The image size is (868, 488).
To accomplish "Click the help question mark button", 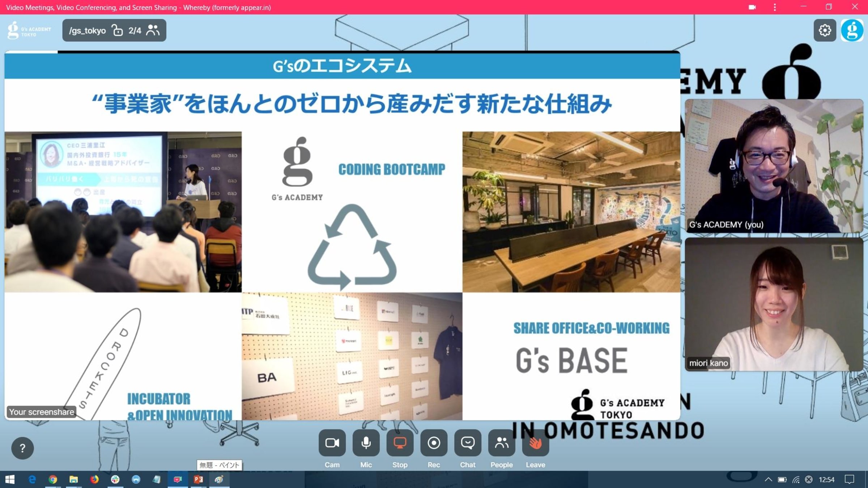I will click(x=22, y=448).
